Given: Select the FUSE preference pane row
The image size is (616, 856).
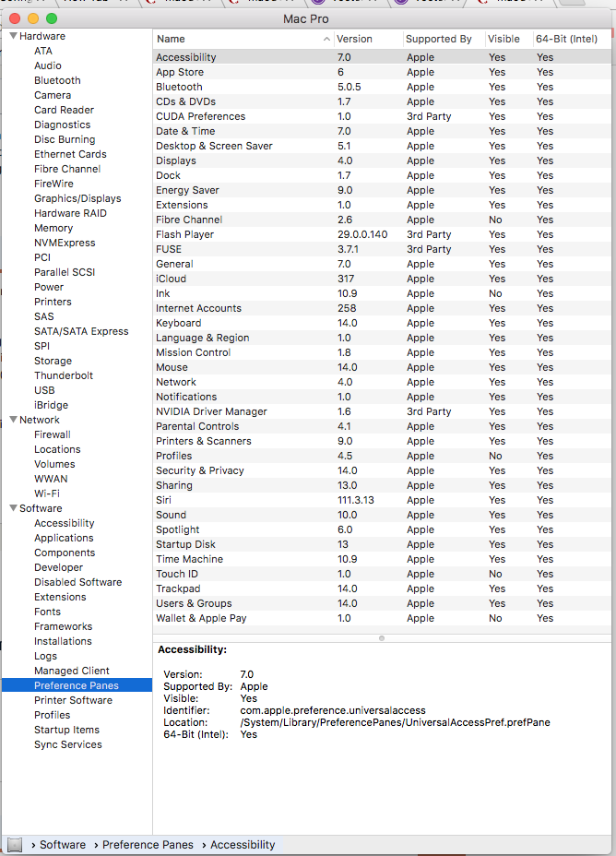Looking at the screenshot, I should point(382,249).
